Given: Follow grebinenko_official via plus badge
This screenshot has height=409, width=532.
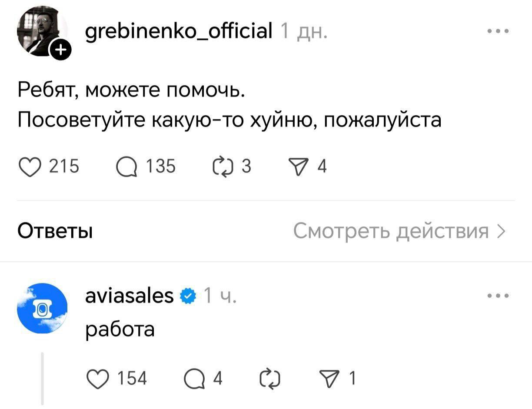Looking at the screenshot, I should point(60,53).
